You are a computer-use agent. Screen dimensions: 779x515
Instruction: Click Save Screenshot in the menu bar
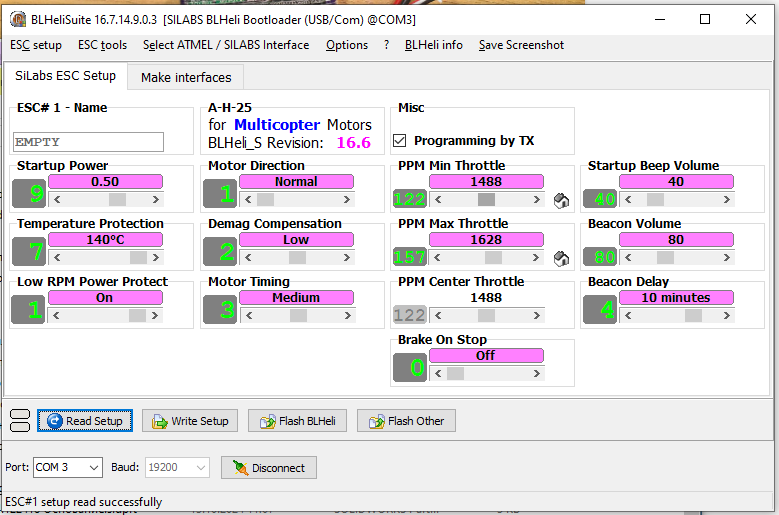pyautogui.click(x=521, y=45)
